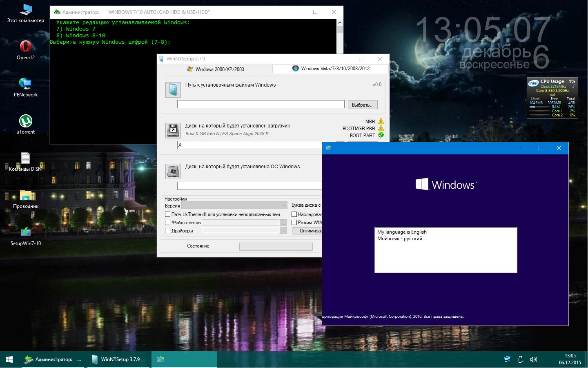The height and width of the screenshot is (368, 588).
Task: Toggle the Драйверы checkbox
Action: [167, 231]
